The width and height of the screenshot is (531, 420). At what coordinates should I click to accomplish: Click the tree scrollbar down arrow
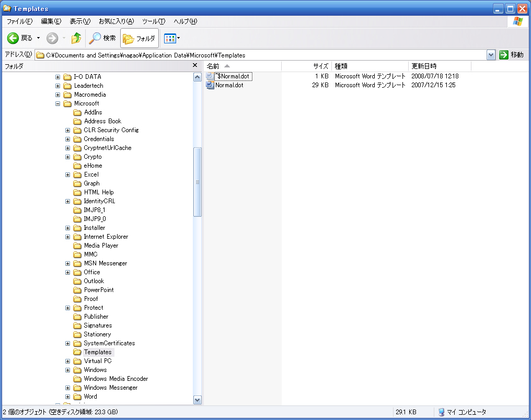click(198, 400)
